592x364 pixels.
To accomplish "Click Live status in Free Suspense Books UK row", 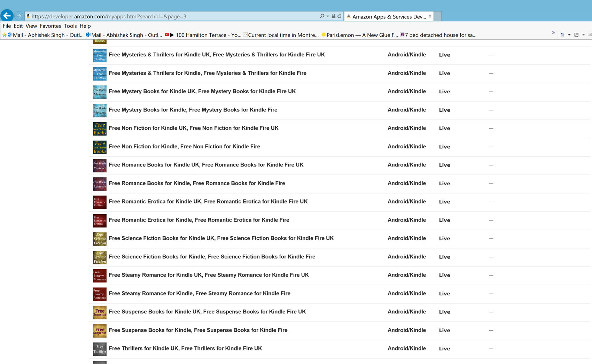I will coord(444,312).
